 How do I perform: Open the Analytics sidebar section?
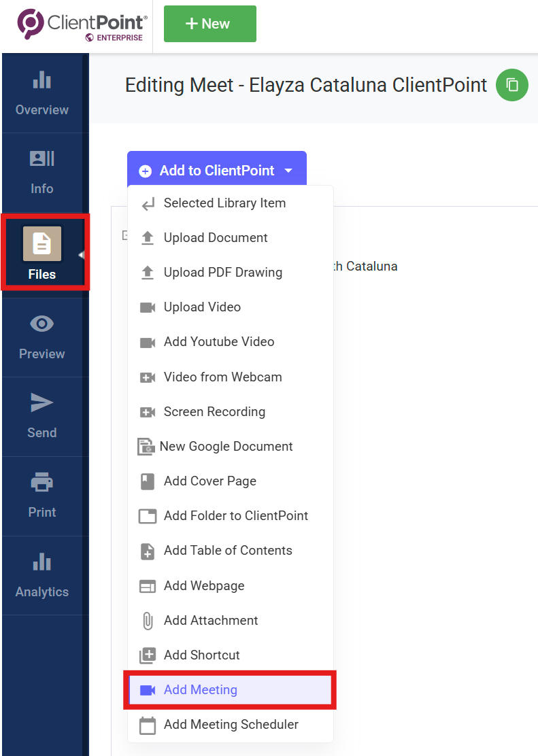click(42, 575)
